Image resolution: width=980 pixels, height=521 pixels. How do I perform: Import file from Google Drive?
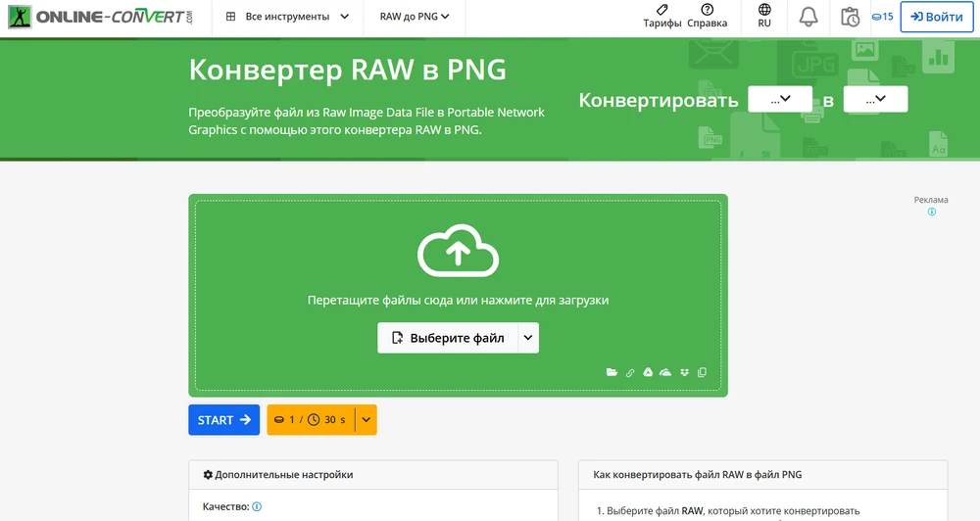coord(648,373)
